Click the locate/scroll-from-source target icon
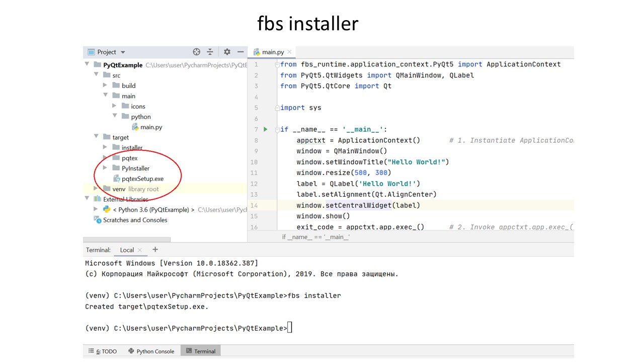Viewport: 644px width, 362px height. [197, 52]
